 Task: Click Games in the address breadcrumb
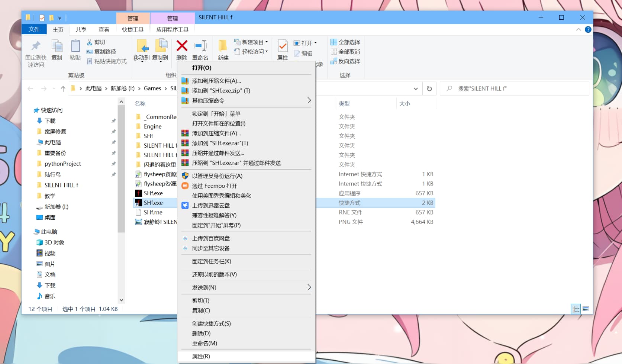(x=152, y=88)
